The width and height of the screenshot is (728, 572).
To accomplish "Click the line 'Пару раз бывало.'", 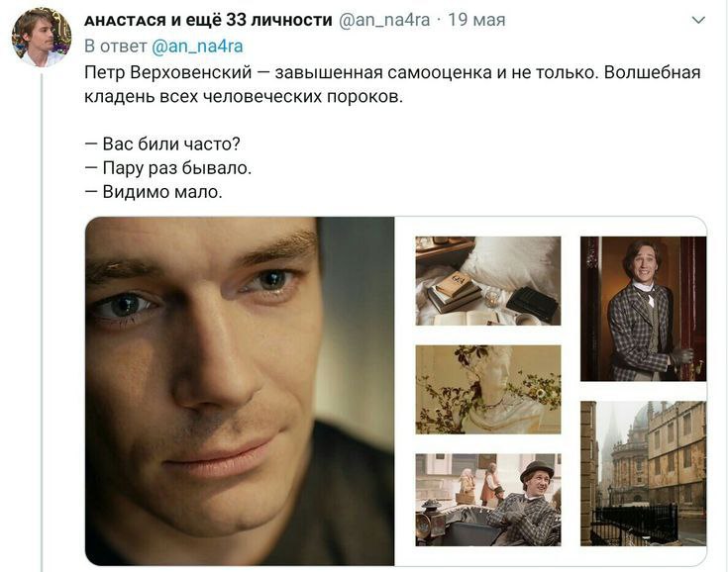I will pos(168,167).
